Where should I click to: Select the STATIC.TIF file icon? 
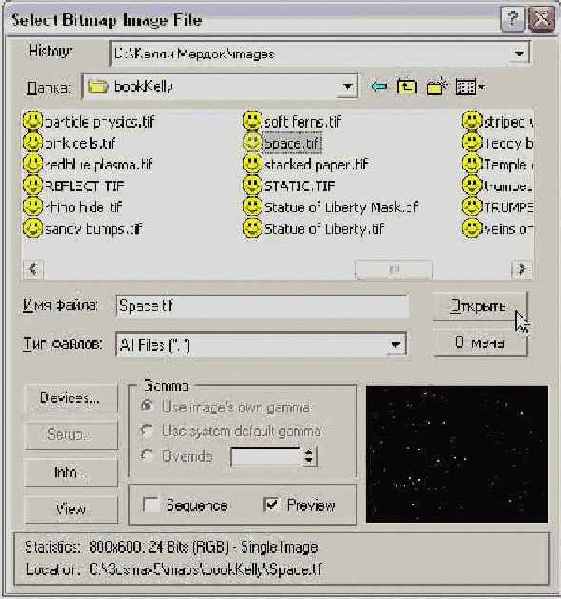[x=252, y=186]
